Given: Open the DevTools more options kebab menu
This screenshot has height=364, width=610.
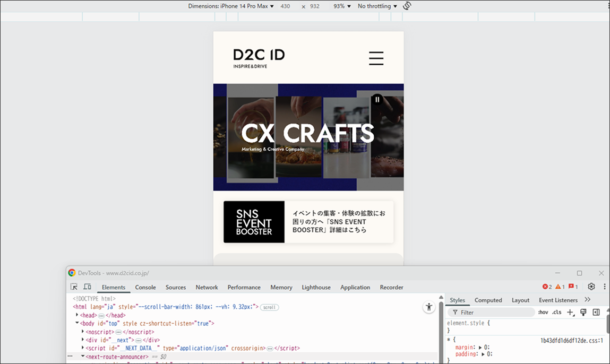Looking at the screenshot, I should point(604,287).
